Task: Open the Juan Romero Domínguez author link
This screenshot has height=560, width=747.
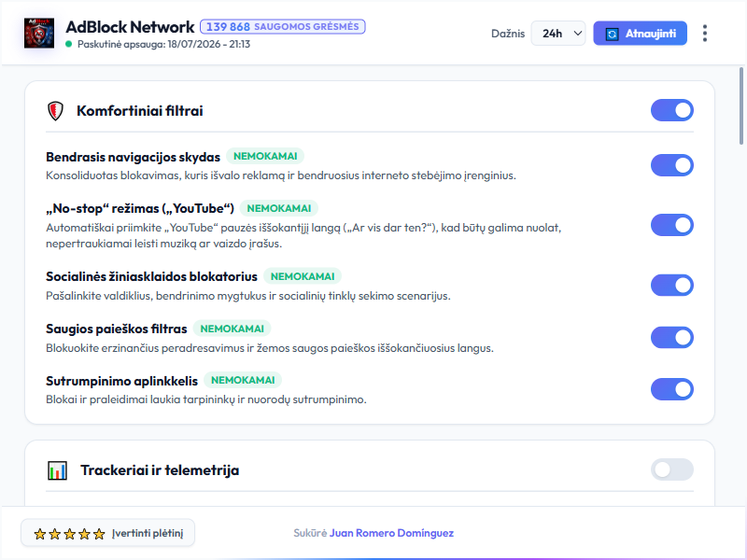Action: 391,533
